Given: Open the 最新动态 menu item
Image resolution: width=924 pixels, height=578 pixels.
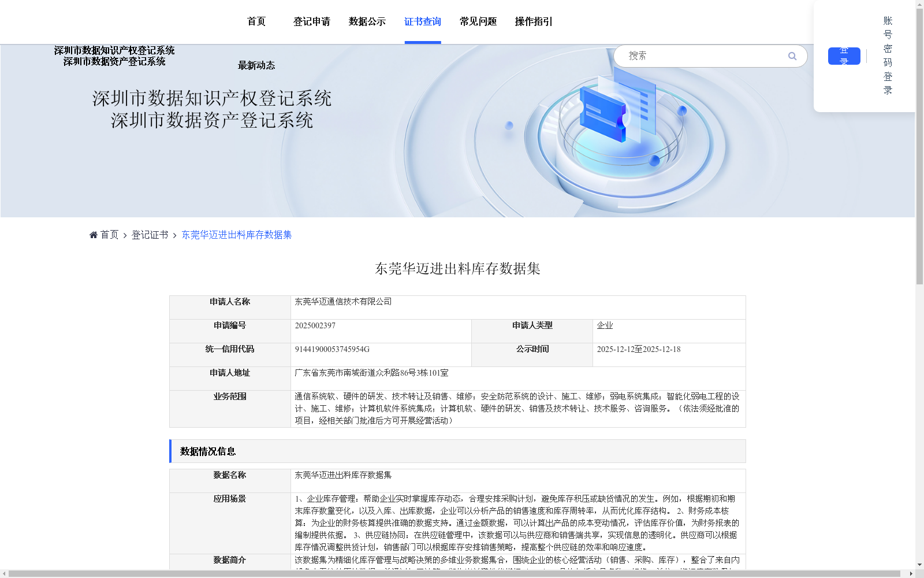Looking at the screenshot, I should point(256,65).
